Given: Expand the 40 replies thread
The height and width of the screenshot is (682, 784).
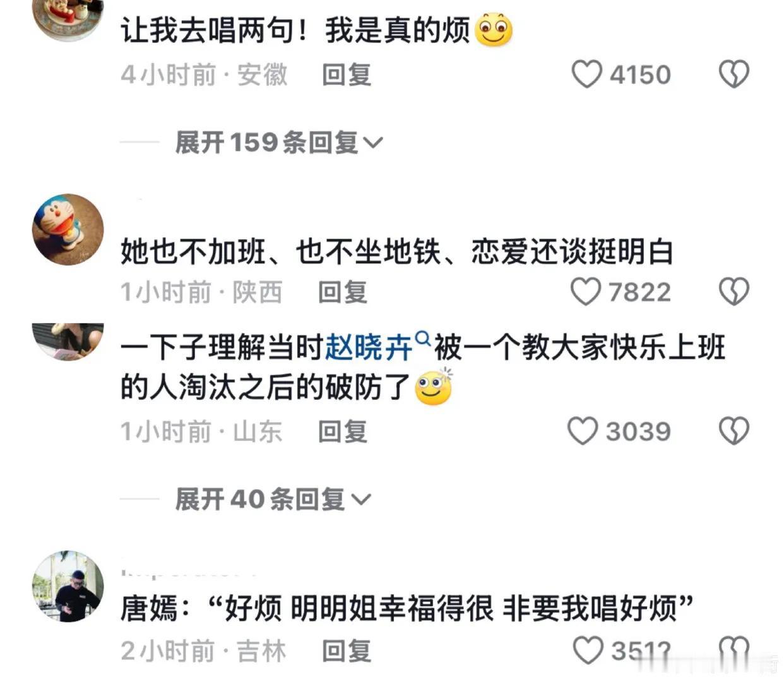Looking at the screenshot, I should pyautogui.click(x=273, y=500).
